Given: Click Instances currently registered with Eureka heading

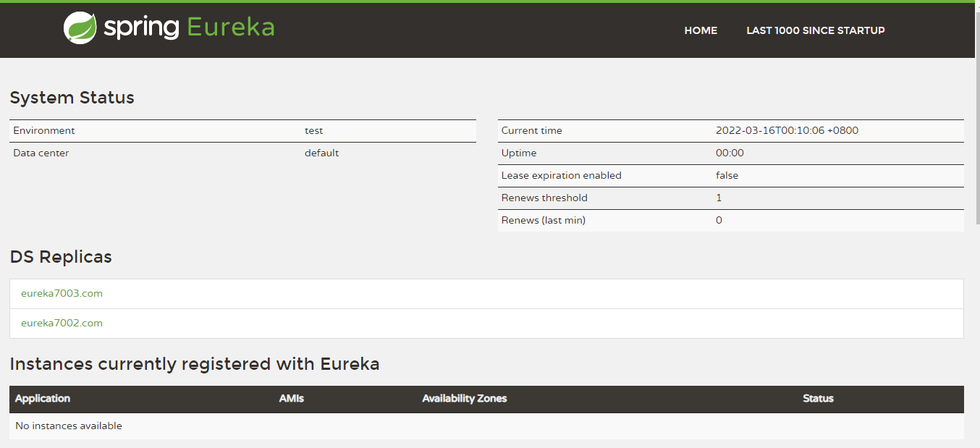Looking at the screenshot, I should pos(195,364).
